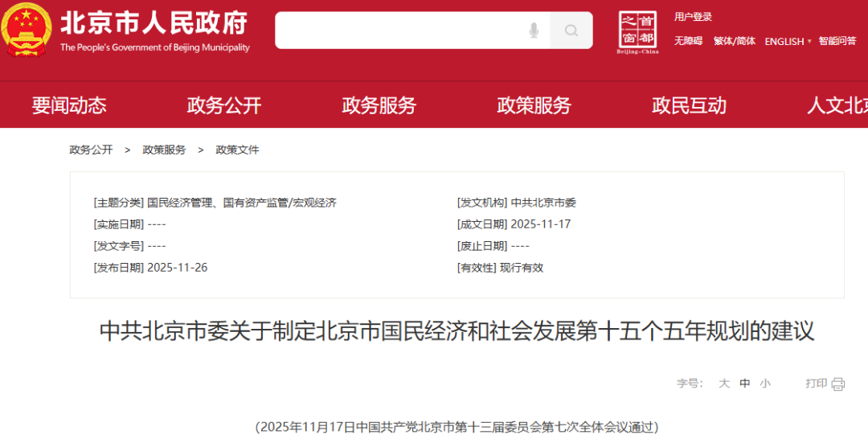Screen dimensions: 868x439
Task: Enable 无障碍 accessibility mode
Action: [x=688, y=41]
